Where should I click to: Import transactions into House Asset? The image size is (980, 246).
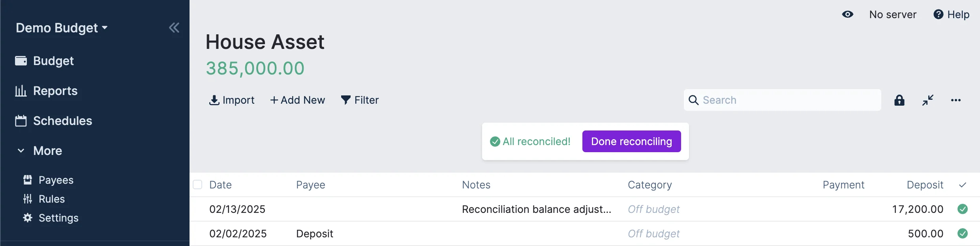(x=232, y=100)
